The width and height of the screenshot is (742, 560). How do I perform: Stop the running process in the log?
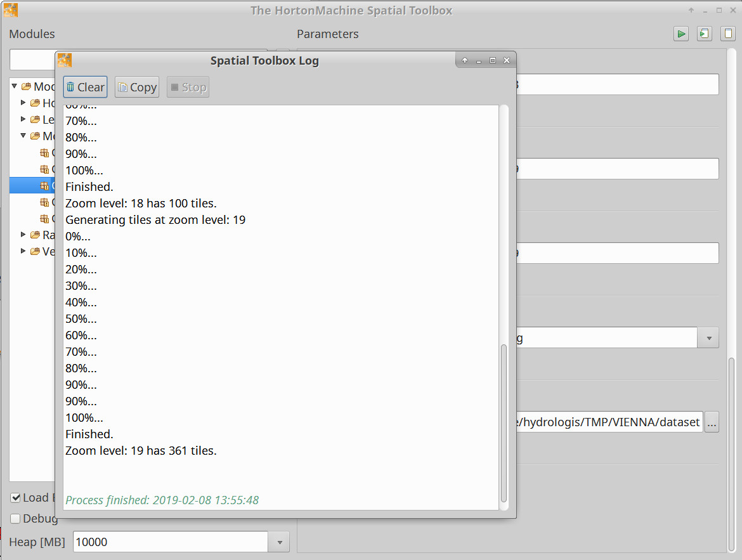pos(188,87)
